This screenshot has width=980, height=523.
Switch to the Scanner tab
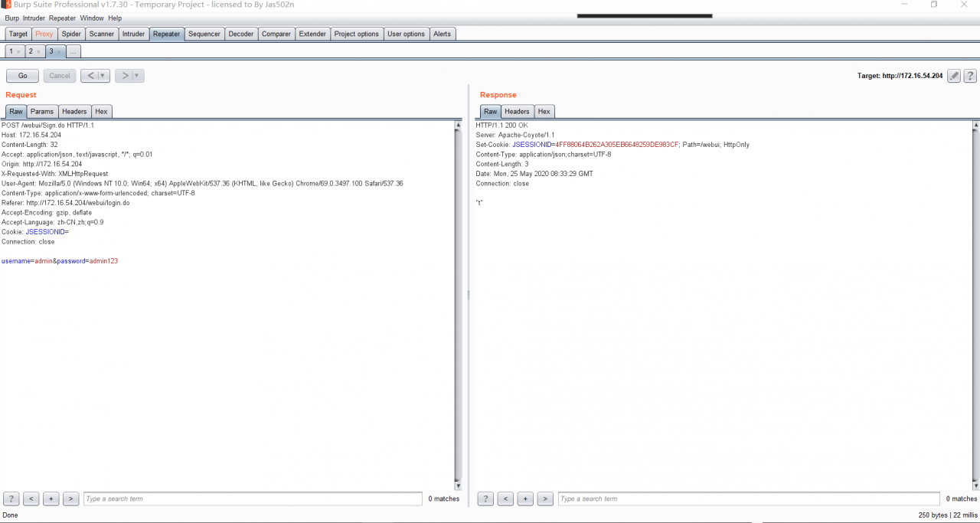tap(102, 34)
